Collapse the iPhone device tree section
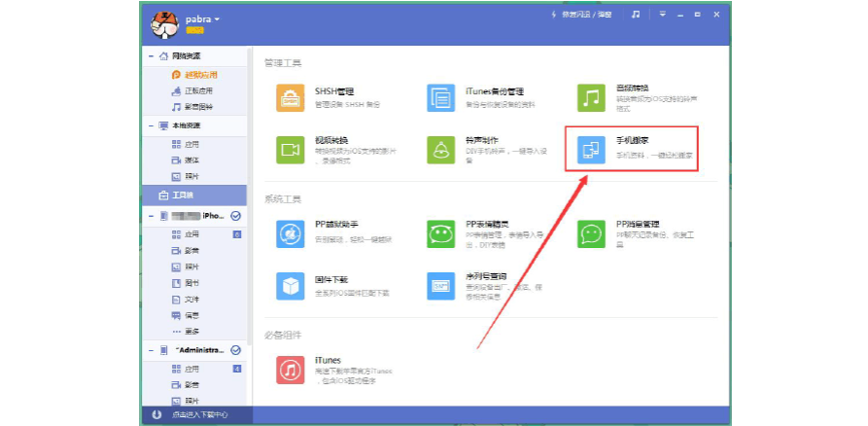 click(150, 216)
